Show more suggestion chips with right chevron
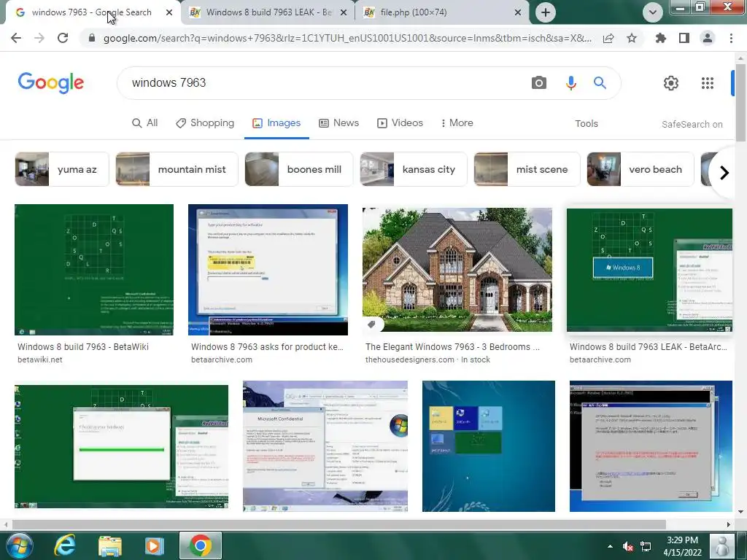This screenshot has height=560, width=747. 724,172
